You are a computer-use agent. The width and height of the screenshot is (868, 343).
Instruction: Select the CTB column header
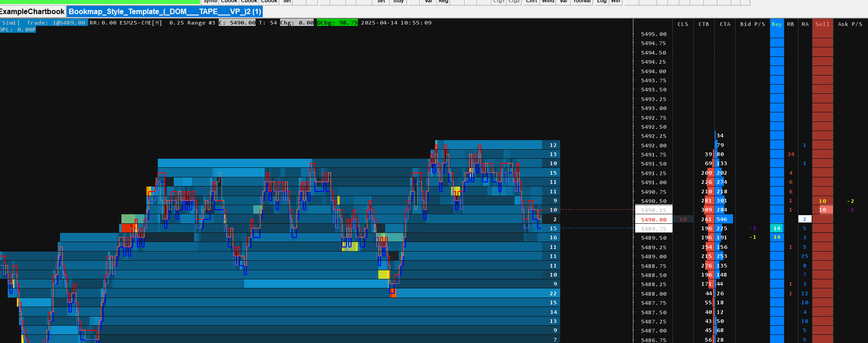pos(704,24)
